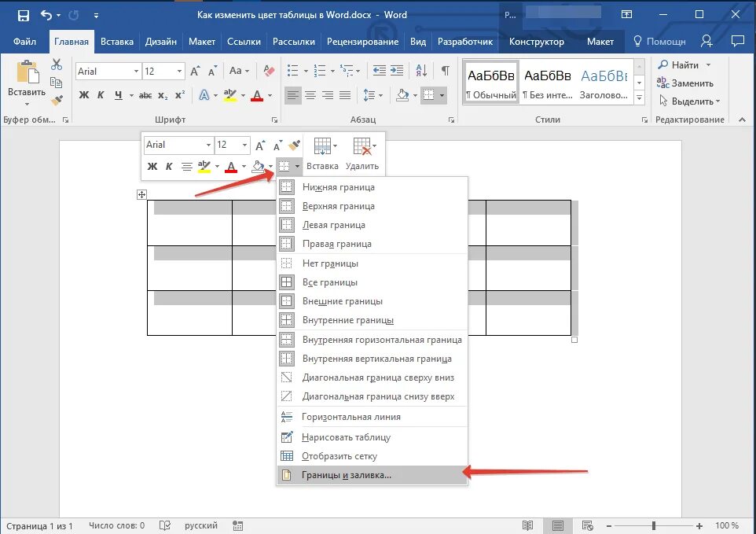
Task: Click the mini toolbar Вставка button
Action: click(322, 154)
